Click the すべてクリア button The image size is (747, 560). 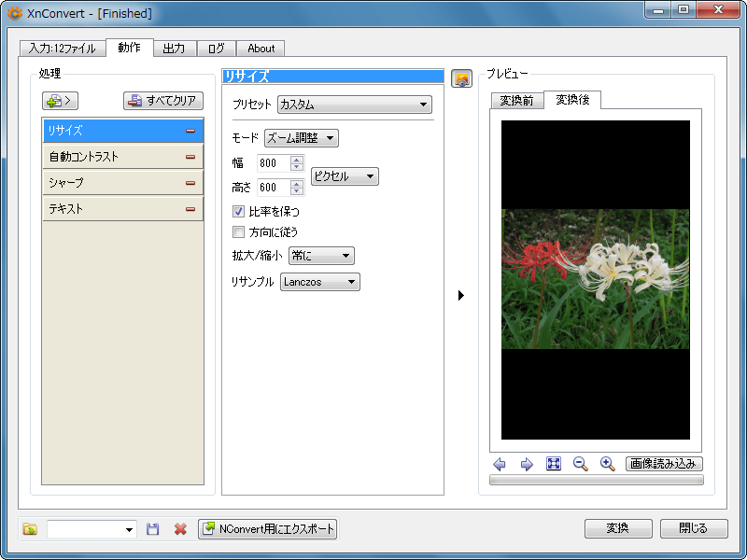(163, 101)
